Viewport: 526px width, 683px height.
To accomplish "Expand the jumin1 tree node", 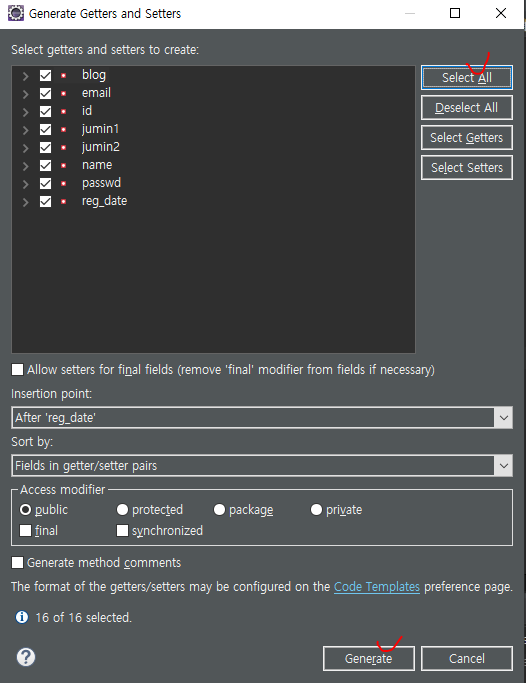I will coord(26,130).
